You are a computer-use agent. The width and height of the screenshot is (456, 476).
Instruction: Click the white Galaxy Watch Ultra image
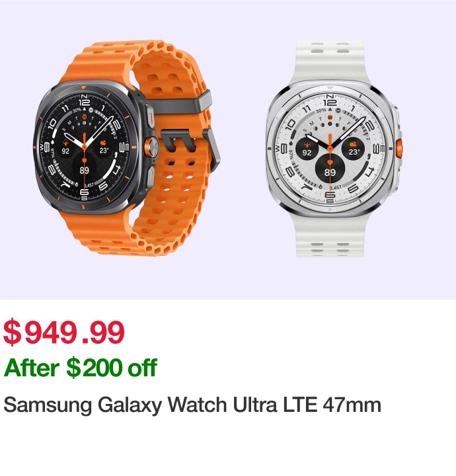[x=334, y=149]
